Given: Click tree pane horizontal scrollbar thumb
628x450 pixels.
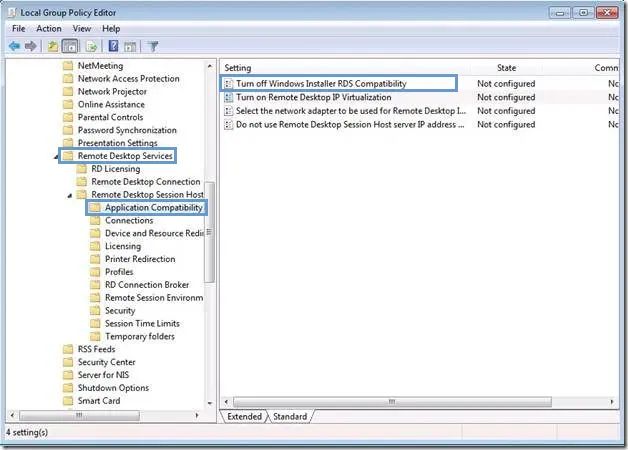Looking at the screenshot, I should 79,416.
